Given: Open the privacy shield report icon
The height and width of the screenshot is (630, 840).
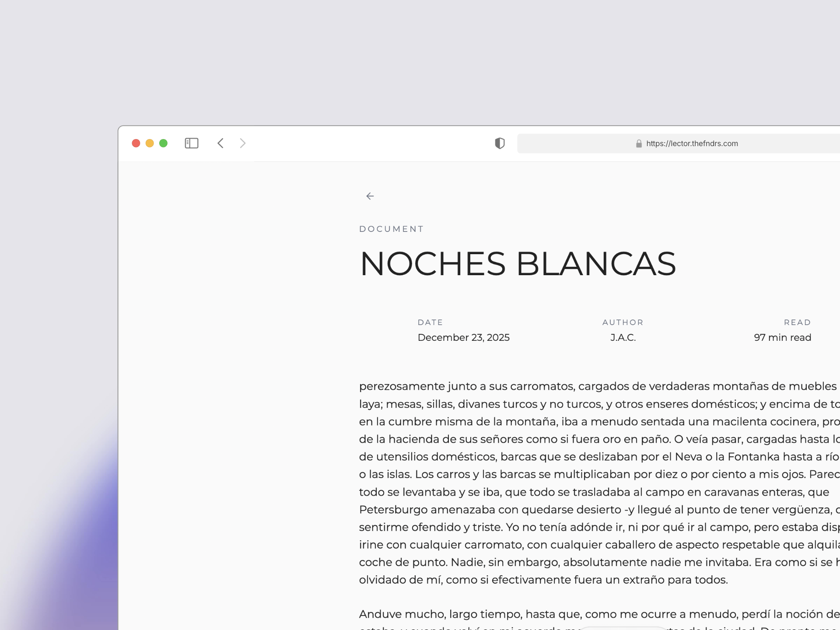Looking at the screenshot, I should point(500,143).
